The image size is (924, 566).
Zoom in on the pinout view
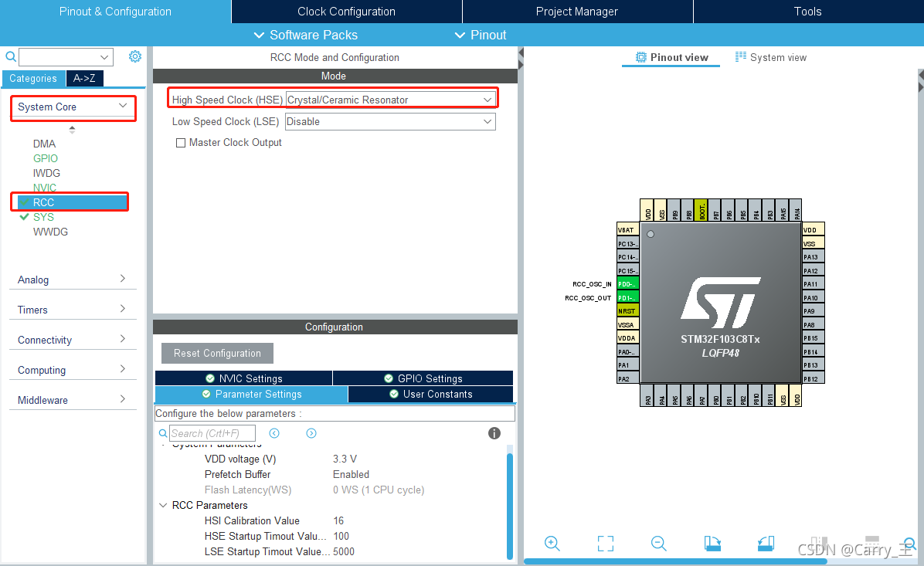552,543
